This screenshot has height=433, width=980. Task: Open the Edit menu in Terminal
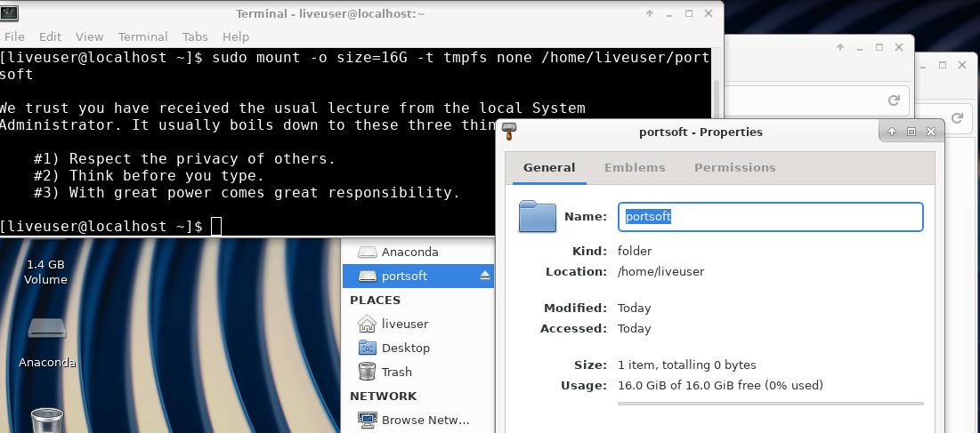pyautogui.click(x=50, y=36)
